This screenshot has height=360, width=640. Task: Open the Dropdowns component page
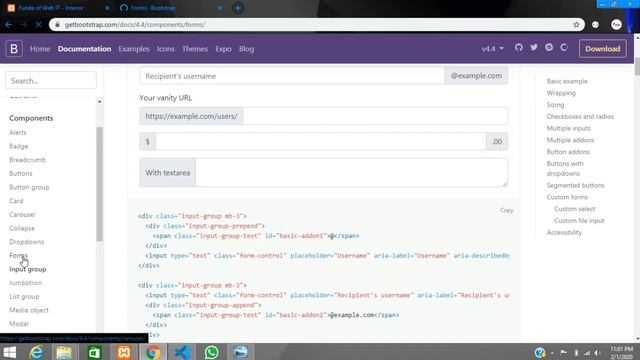tap(27, 242)
